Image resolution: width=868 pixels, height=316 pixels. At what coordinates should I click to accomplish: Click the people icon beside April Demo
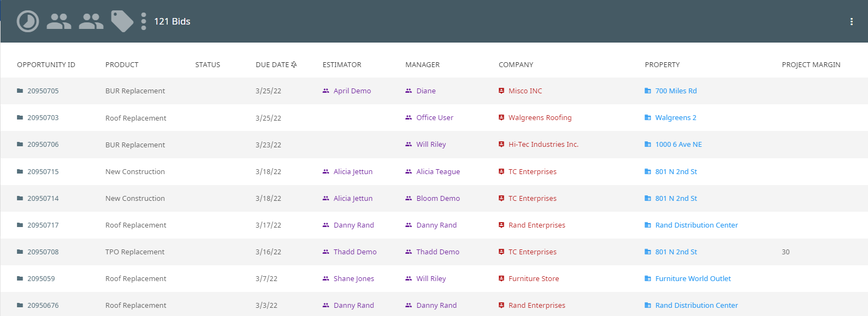[x=326, y=91]
